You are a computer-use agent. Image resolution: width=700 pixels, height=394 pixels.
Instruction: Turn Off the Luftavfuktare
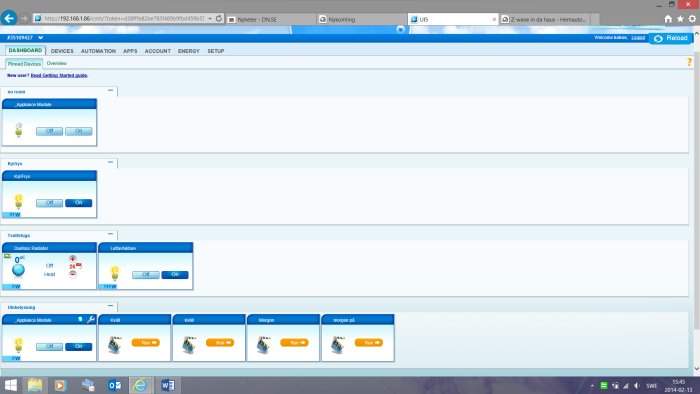(x=146, y=275)
